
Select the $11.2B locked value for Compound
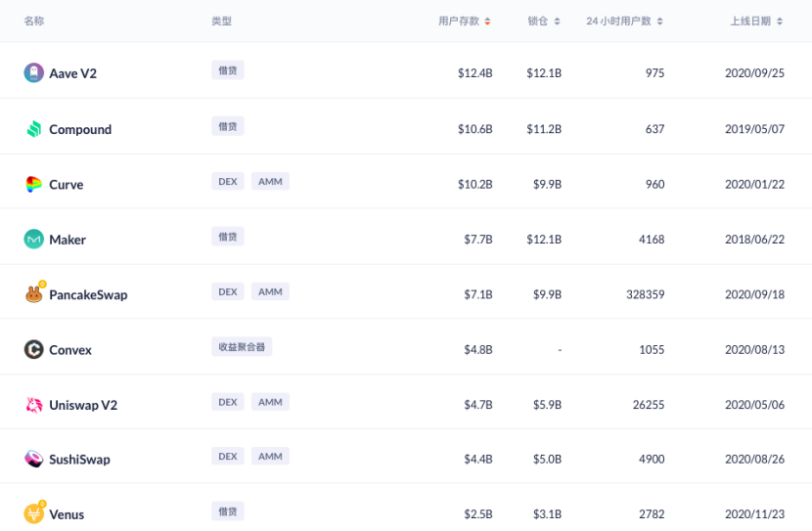coord(544,129)
